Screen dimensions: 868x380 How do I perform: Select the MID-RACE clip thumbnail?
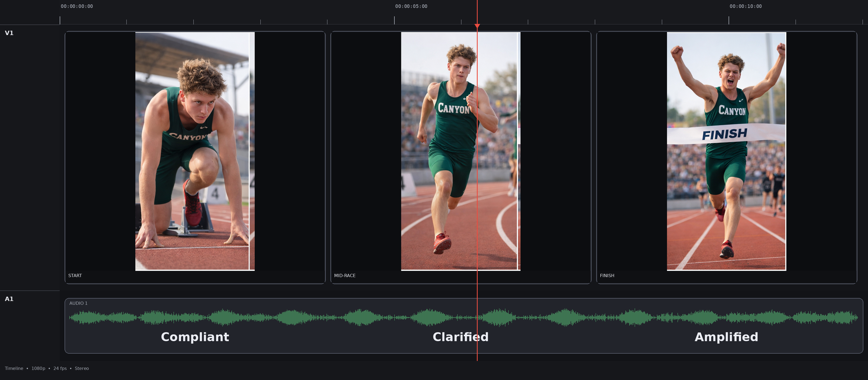tap(460, 151)
